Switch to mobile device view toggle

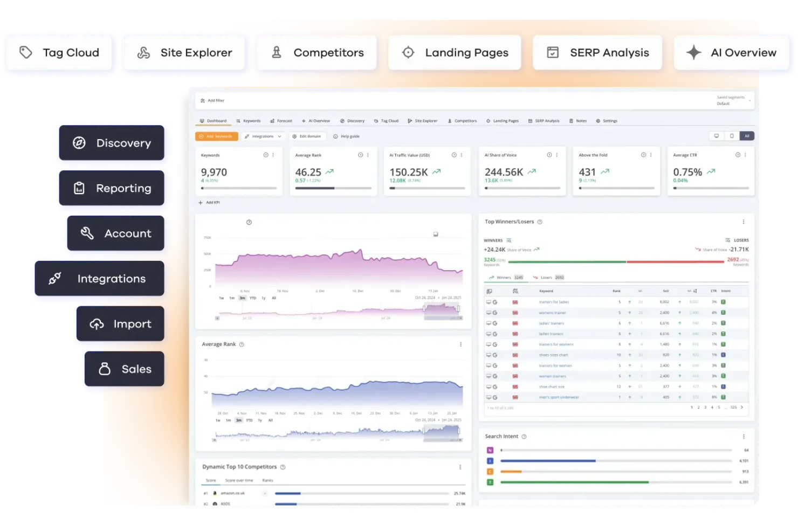coord(732,136)
